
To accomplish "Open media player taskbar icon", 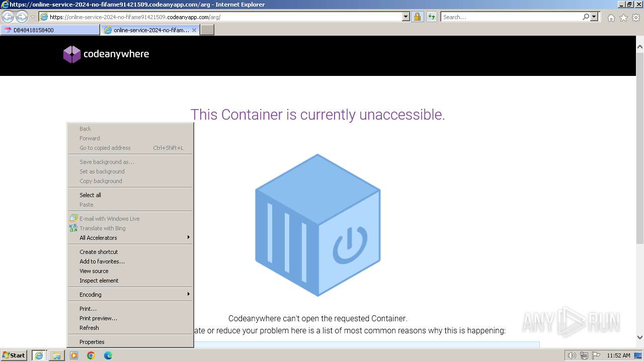I will (74, 355).
